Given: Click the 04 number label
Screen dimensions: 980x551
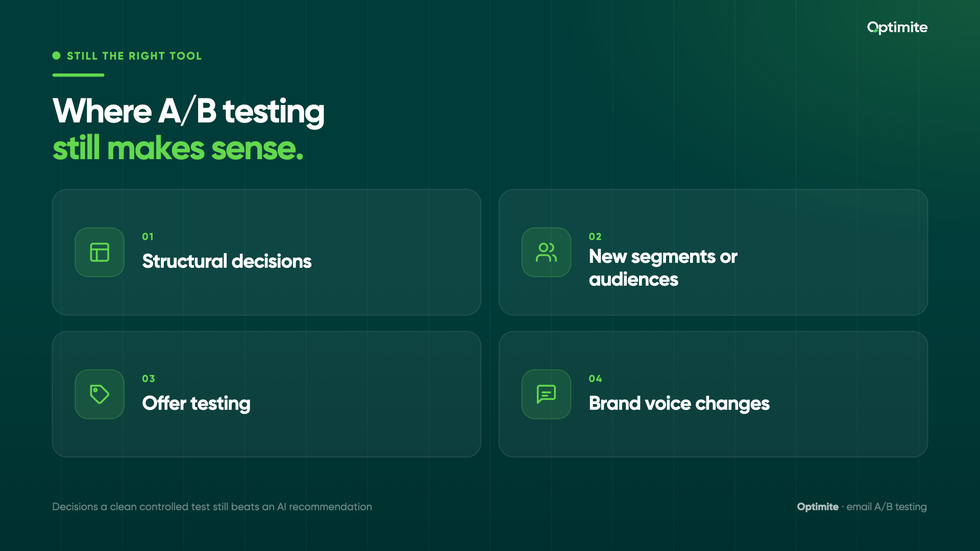Looking at the screenshot, I should [x=595, y=379].
